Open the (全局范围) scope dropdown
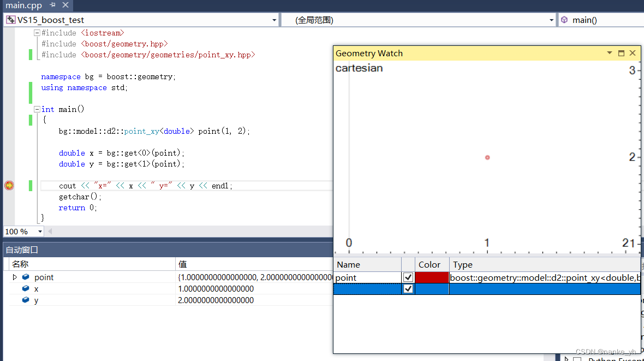This screenshot has width=644, height=361. pyautogui.click(x=551, y=19)
